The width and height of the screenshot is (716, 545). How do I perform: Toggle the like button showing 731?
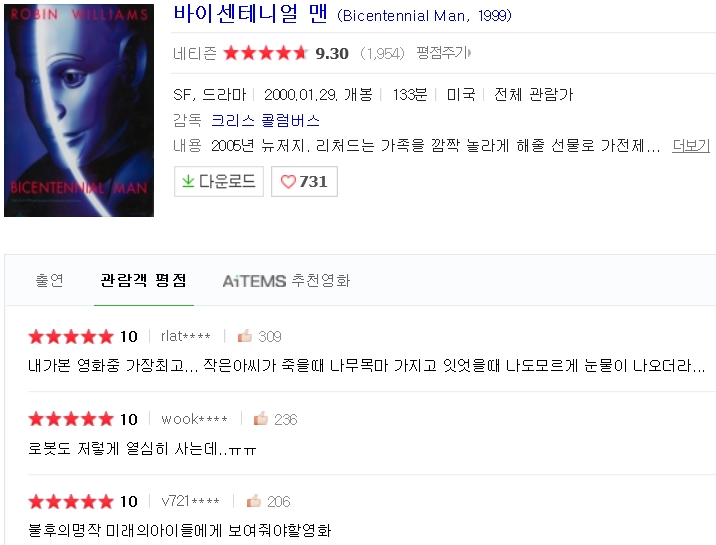(x=304, y=182)
